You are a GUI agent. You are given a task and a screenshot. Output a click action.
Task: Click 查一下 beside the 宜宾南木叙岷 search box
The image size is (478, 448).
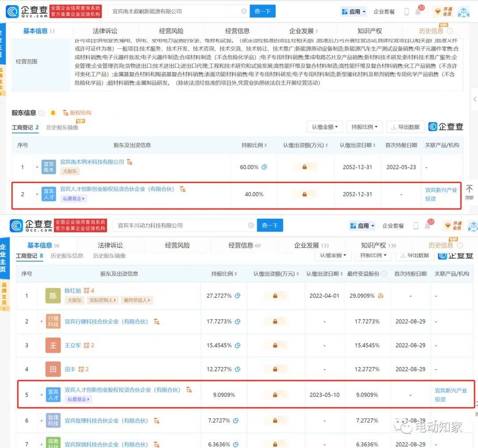point(262,11)
